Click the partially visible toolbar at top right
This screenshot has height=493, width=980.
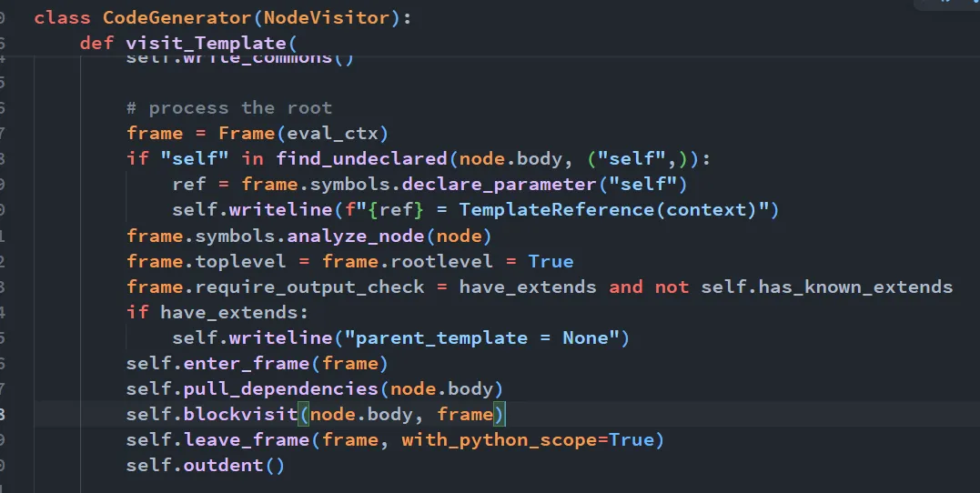[x=947, y=4]
